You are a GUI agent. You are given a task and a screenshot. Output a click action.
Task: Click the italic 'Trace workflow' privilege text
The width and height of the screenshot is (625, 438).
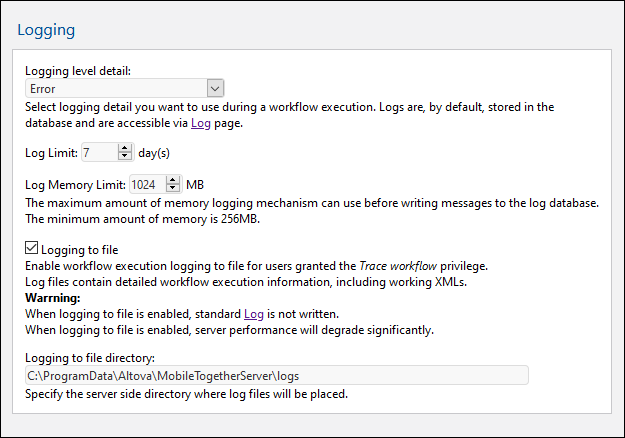coord(399,265)
